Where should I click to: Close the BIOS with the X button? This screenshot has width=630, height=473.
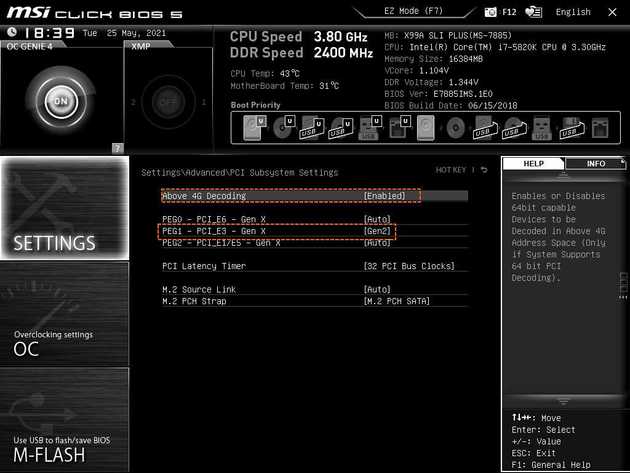[612, 12]
